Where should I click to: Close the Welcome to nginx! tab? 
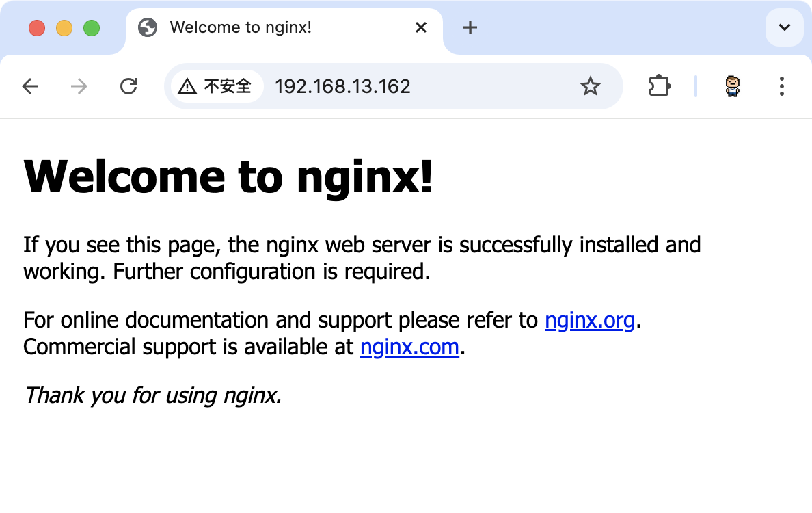(x=421, y=27)
